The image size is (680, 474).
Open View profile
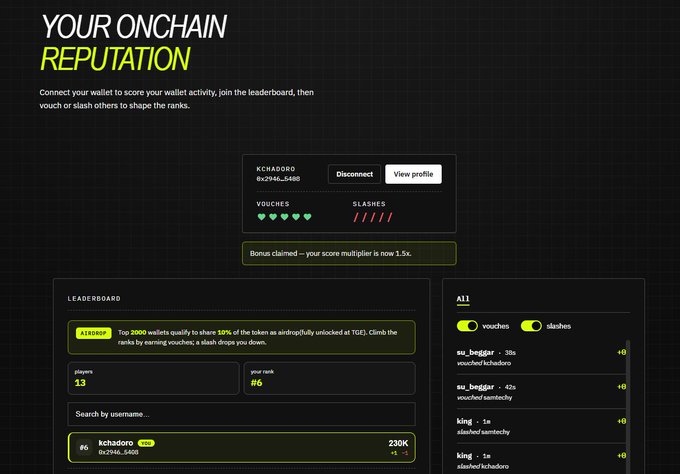(x=413, y=174)
